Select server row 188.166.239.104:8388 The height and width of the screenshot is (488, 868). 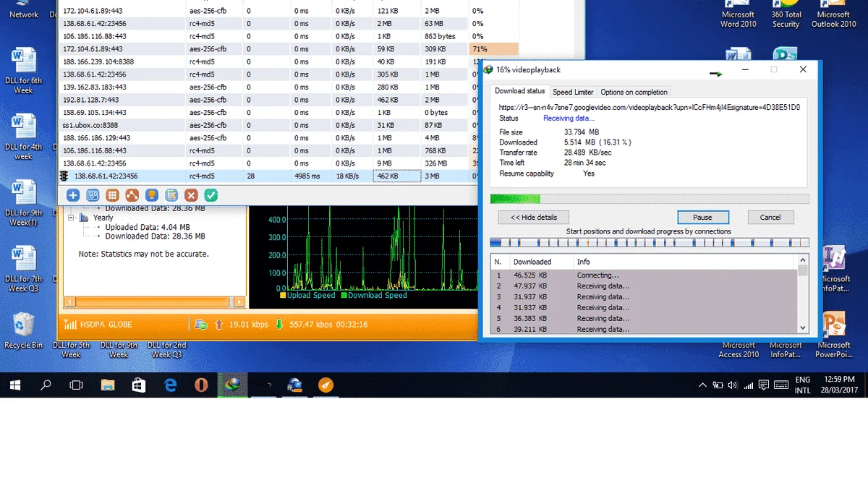[268, 62]
